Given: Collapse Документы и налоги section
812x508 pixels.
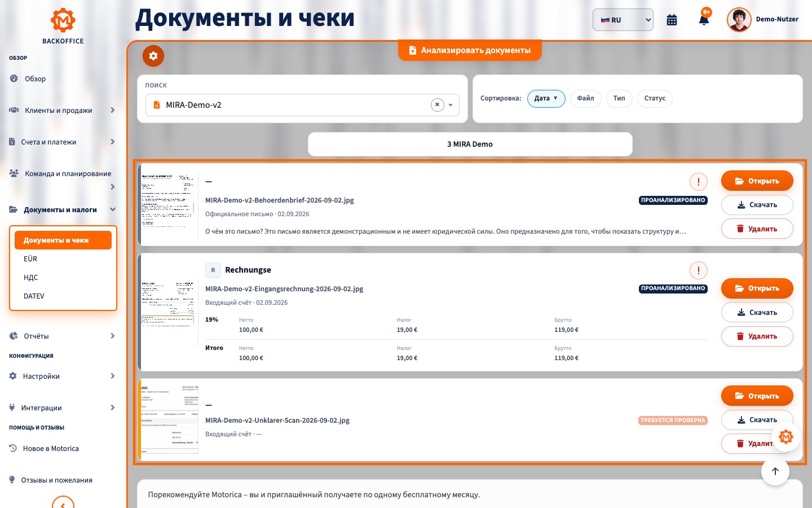Looking at the screenshot, I should (62, 210).
